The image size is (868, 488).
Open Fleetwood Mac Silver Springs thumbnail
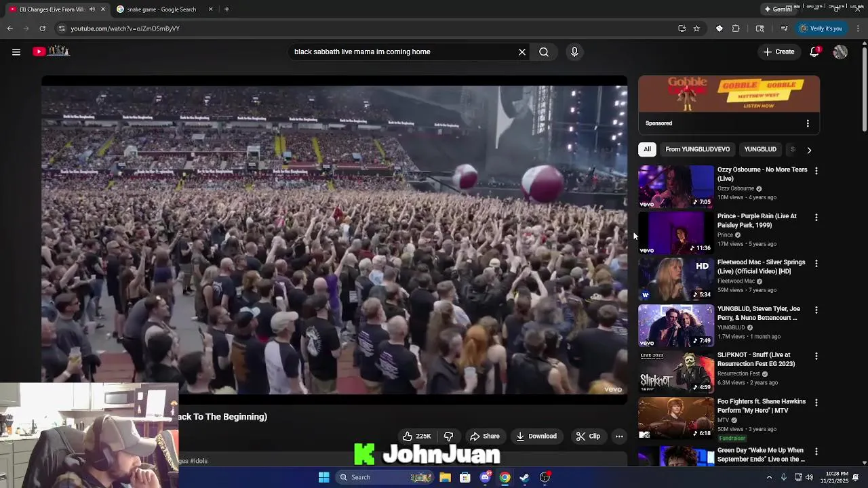(x=676, y=279)
